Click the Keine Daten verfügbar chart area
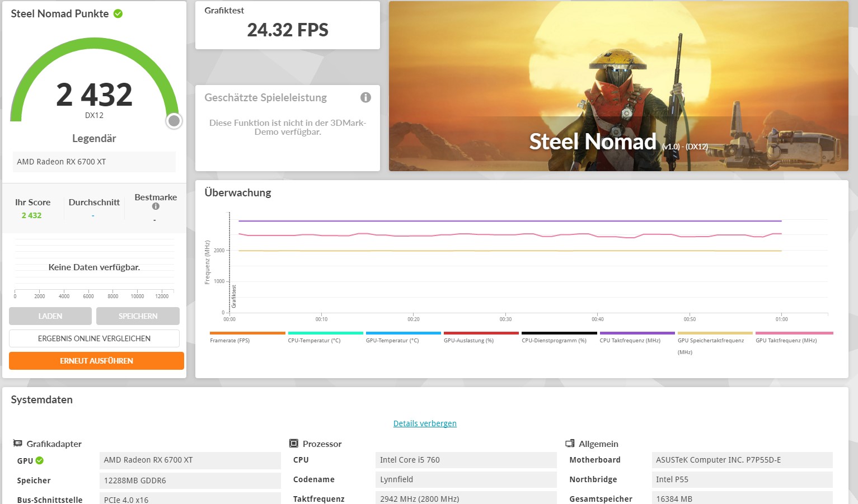Viewport: 858px width, 504px height. pos(94,267)
